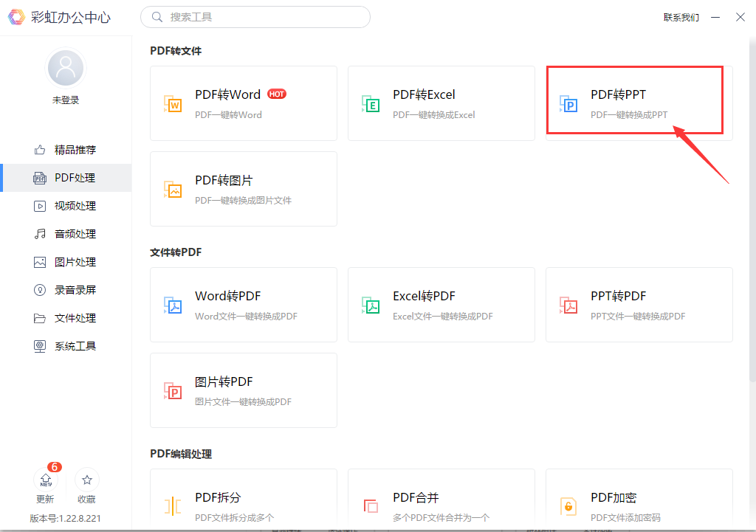The width and height of the screenshot is (756, 532).
Task: Click the 文件转PDF section heading
Action: tap(176, 252)
